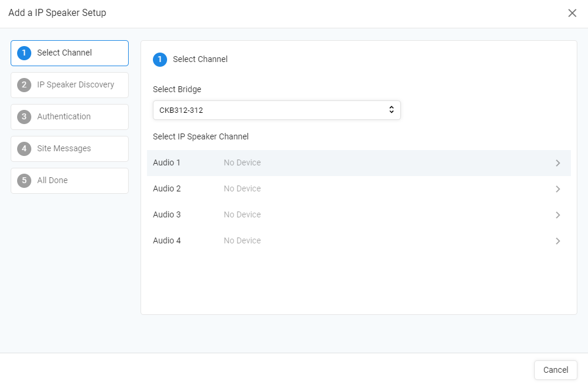Expand Audio 1 channel chevron

pos(558,163)
